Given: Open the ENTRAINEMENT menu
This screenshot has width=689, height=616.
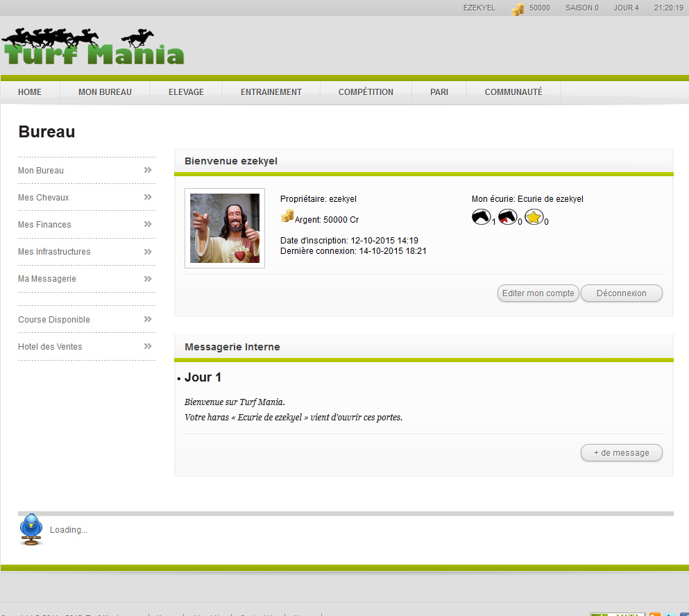Looking at the screenshot, I should click(x=271, y=92).
